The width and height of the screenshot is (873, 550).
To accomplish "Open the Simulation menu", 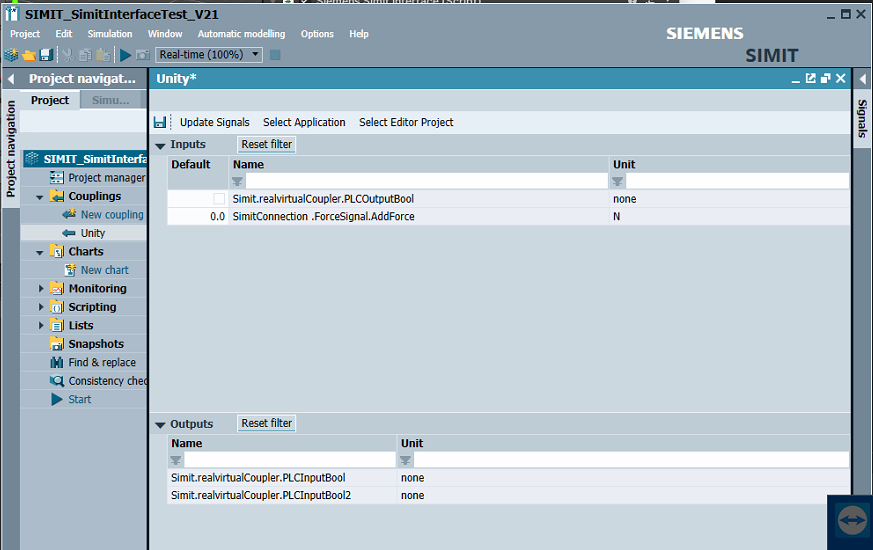I will (x=110, y=34).
